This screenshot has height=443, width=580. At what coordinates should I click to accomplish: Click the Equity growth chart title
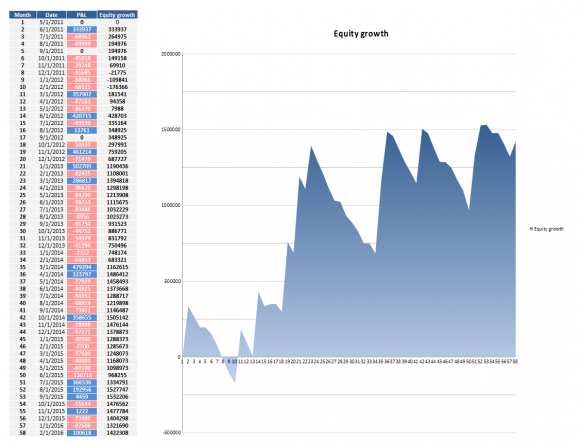(361, 34)
